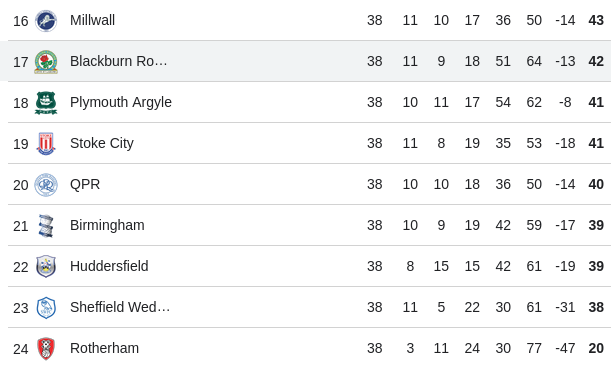Screen dimensions: 611x367
Task: Click Rotherham's 20 points value
Action: (596, 348)
